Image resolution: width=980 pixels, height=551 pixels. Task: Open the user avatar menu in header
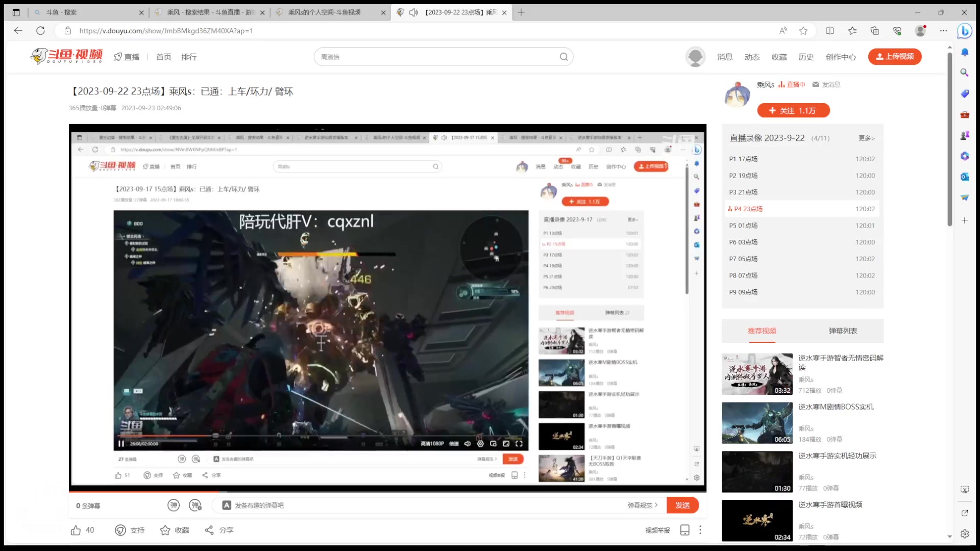[x=695, y=57]
